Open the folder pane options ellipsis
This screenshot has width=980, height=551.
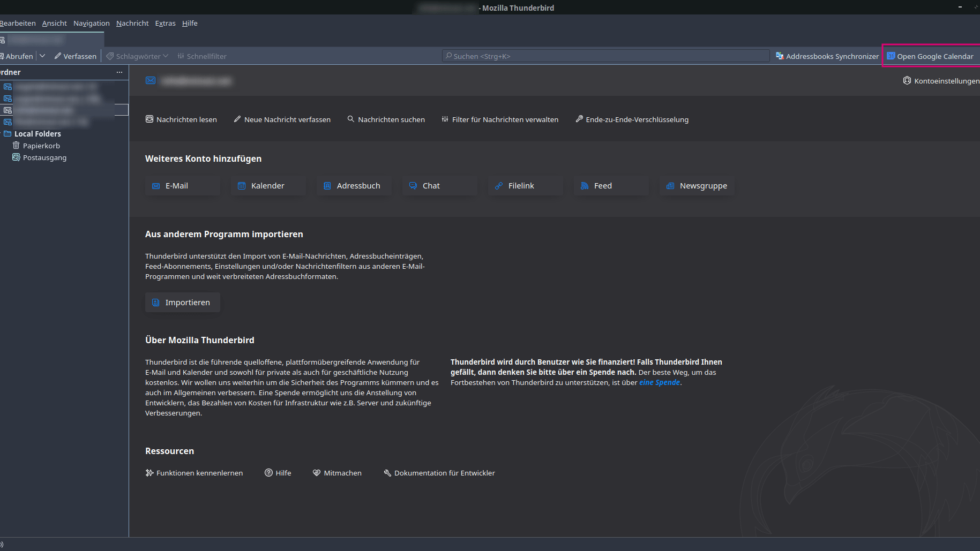(119, 72)
